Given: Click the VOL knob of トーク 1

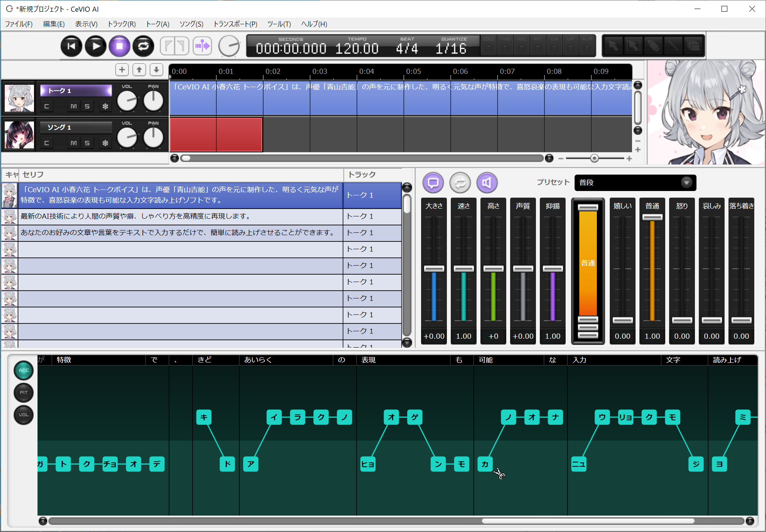Looking at the screenshot, I should [127, 101].
